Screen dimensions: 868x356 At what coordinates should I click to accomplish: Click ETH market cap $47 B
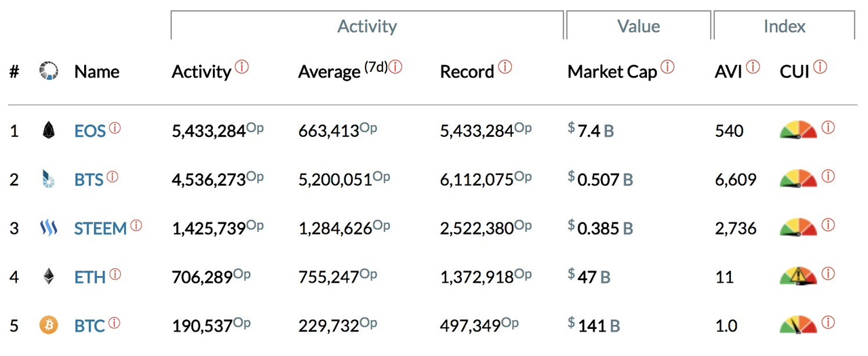[589, 277]
